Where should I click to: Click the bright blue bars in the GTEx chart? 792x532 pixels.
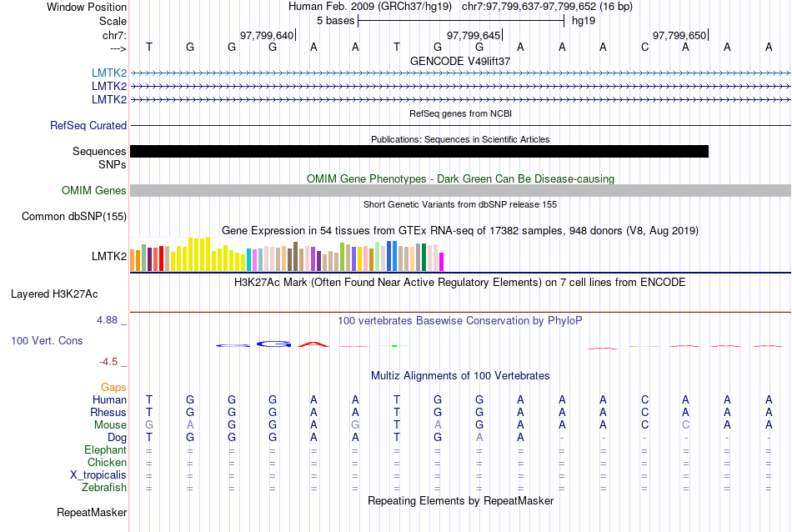[392, 256]
